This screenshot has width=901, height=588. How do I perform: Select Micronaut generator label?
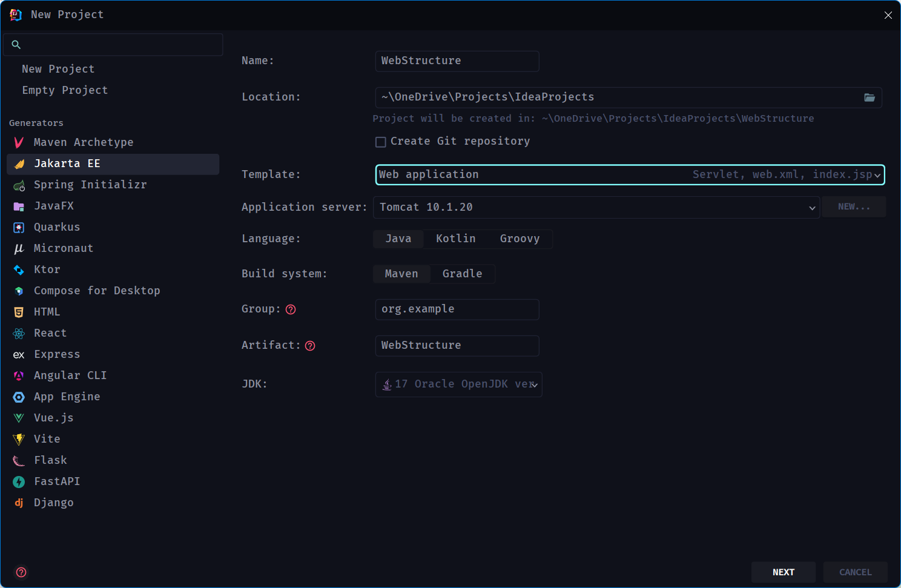pyautogui.click(x=64, y=248)
